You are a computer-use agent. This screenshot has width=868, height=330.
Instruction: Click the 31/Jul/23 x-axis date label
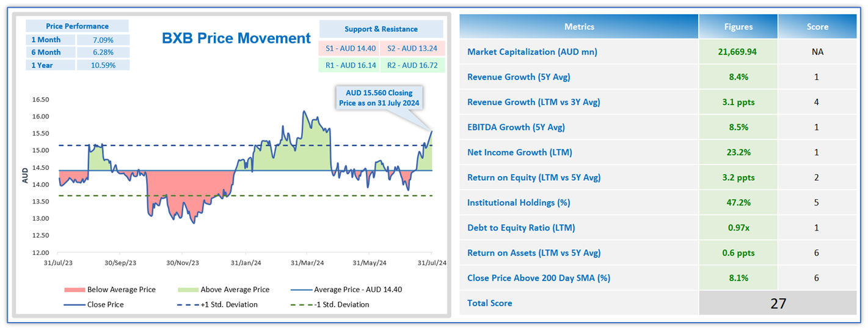[x=59, y=263]
